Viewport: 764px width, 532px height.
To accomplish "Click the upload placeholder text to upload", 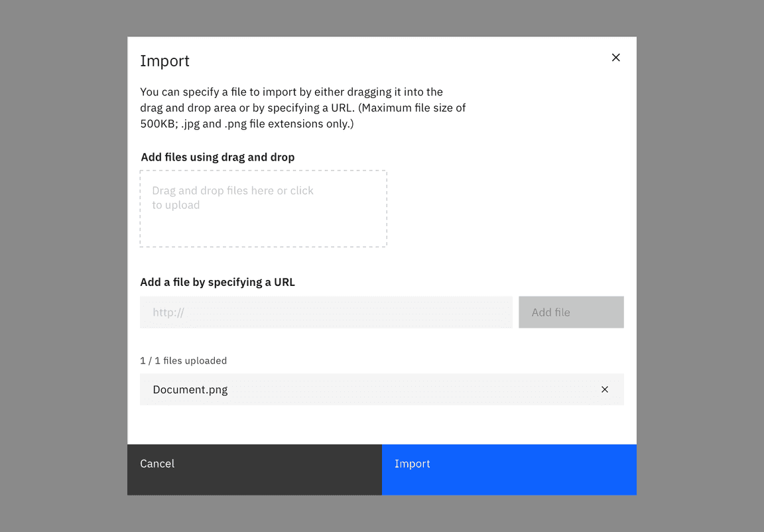I will tap(233, 197).
